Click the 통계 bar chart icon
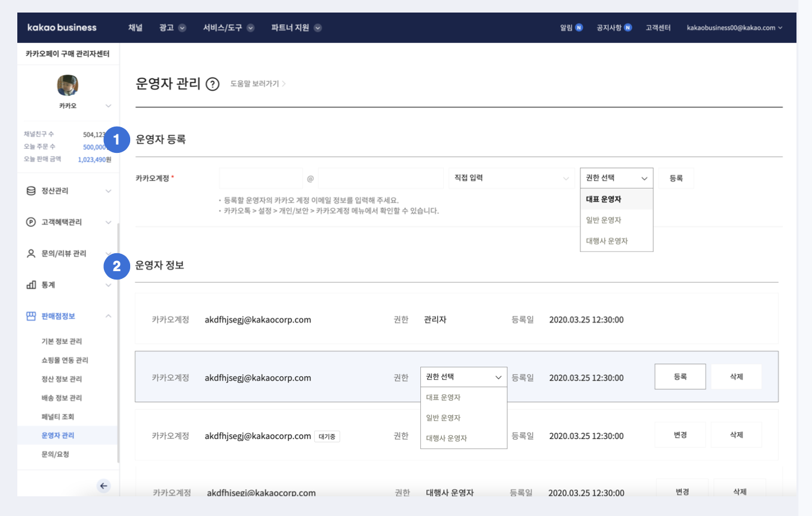 tap(31, 285)
